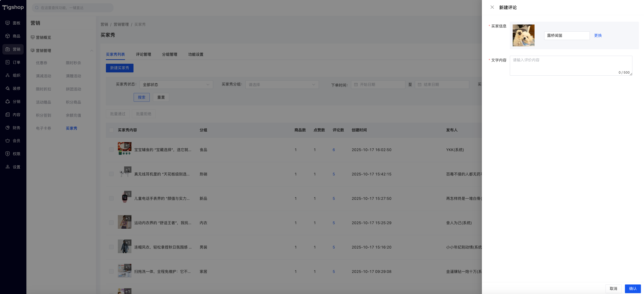Select the 权限 permissions shield icon

[8, 154]
